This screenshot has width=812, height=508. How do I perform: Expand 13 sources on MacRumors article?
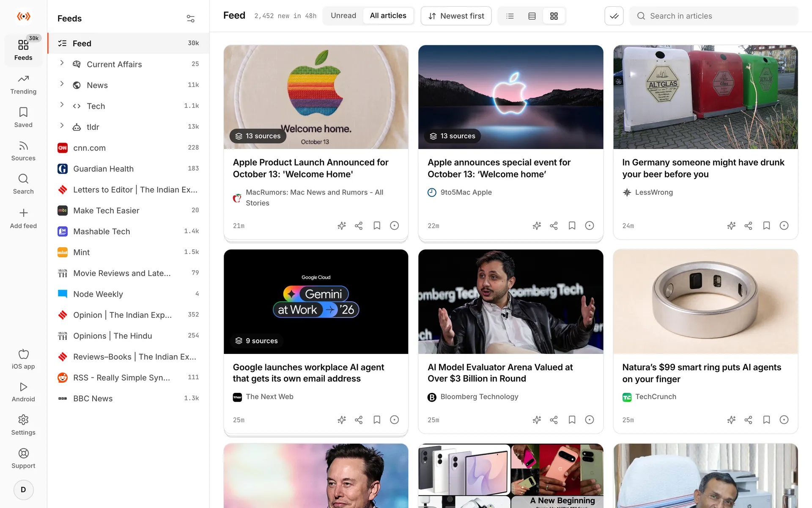click(258, 136)
